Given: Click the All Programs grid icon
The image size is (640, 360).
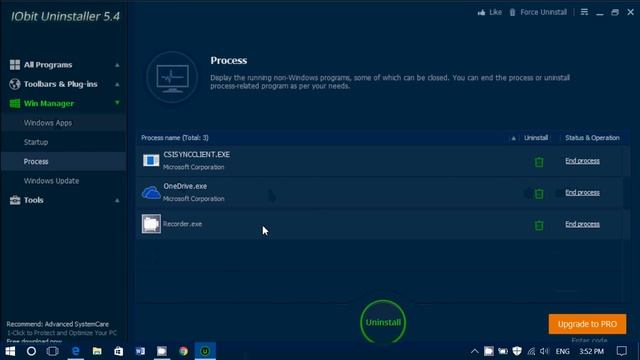Looking at the screenshot, I should tap(15, 64).
